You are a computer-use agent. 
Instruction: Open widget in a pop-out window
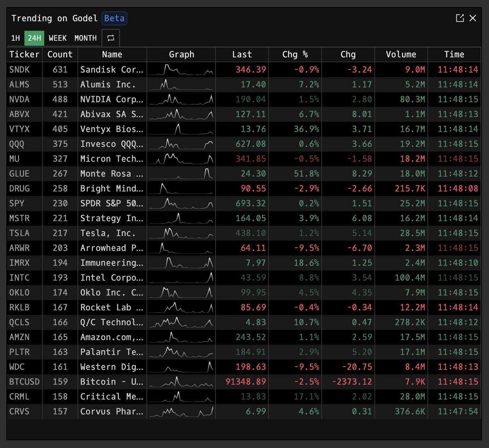460,18
